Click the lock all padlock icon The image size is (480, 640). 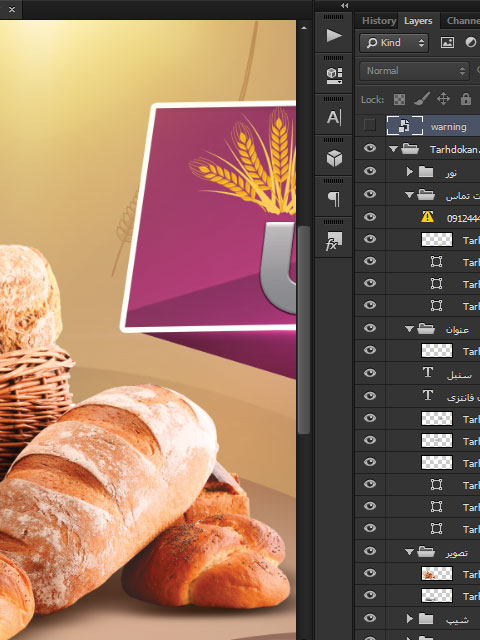click(x=466, y=99)
